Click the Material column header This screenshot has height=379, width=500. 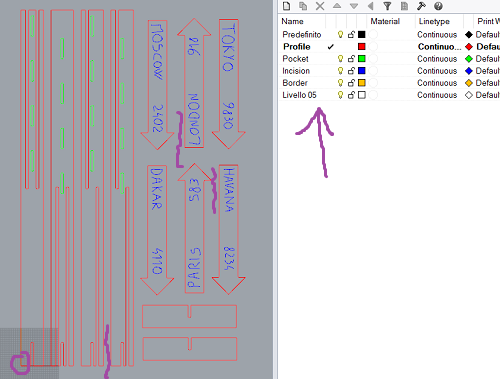click(385, 21)
